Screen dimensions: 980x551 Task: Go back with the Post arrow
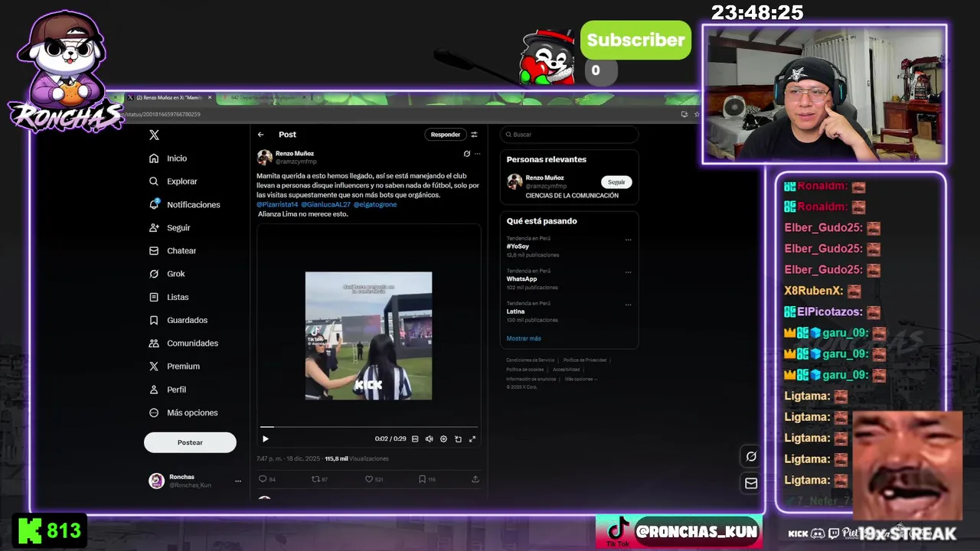point(261,135)
